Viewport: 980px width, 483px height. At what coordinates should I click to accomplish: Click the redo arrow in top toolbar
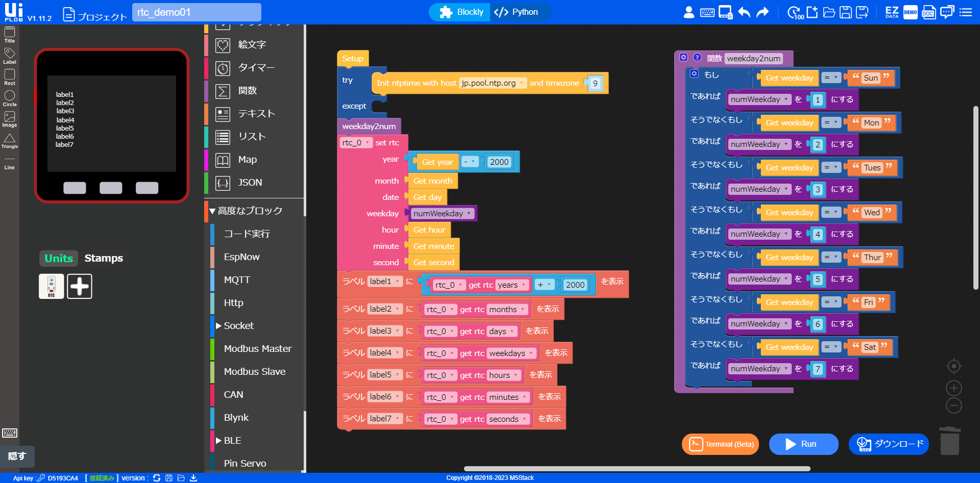pos(762,12)
